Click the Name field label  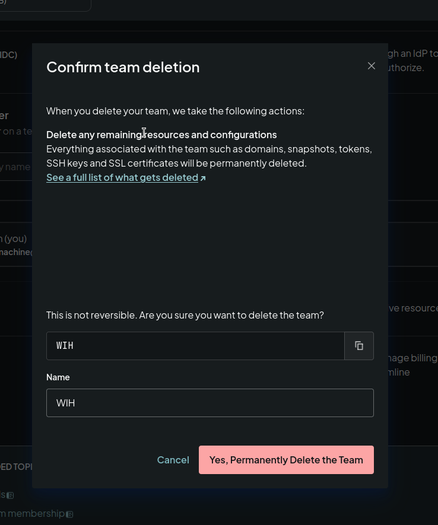(x=58, y=377)
